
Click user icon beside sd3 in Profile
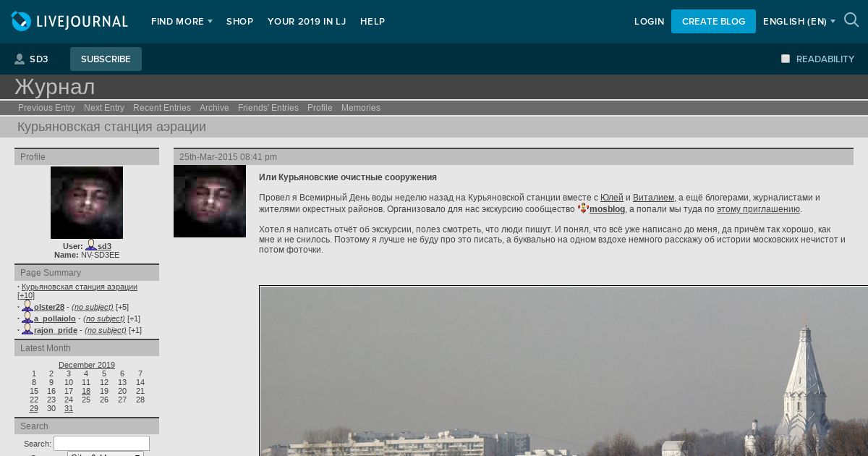91,245
